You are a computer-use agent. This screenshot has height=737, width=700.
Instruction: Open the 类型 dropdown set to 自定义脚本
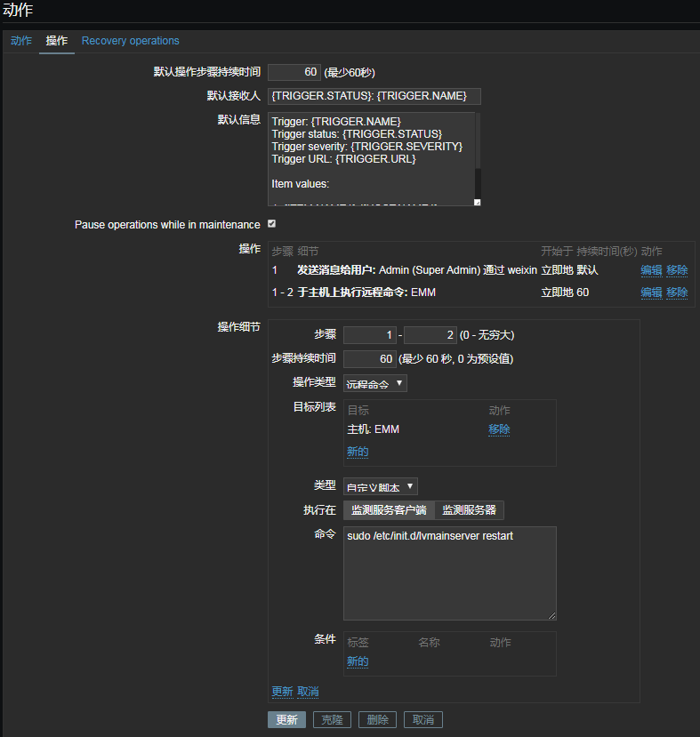click(x=381, y=486)
